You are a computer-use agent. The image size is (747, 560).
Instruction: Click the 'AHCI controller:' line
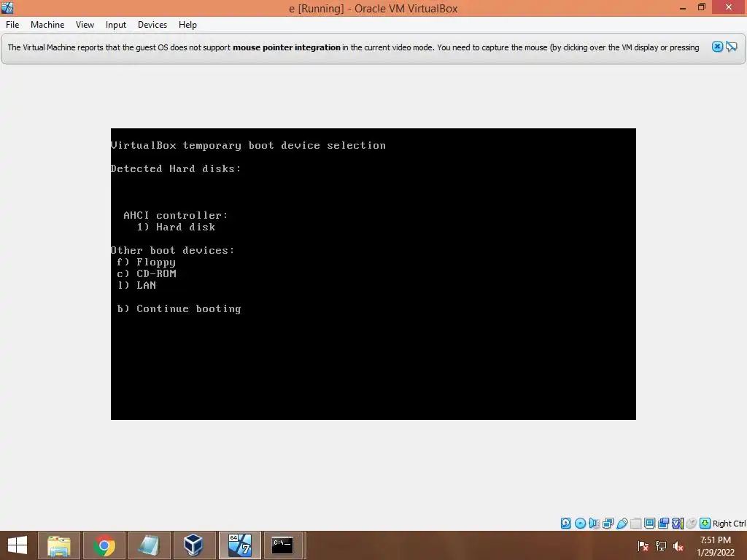pyautogui.click(x=176, y=215)
